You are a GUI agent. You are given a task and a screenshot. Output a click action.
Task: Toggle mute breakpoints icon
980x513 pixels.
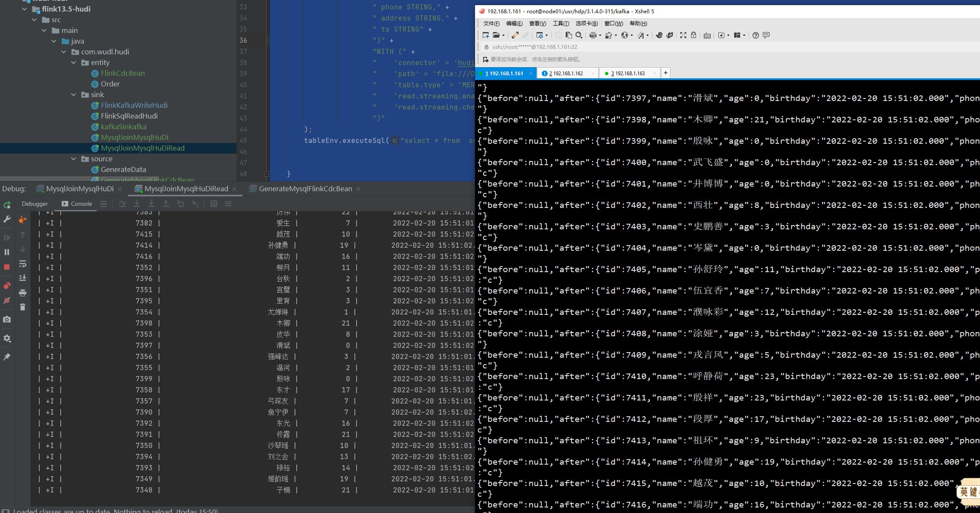(x=7, y=300)
